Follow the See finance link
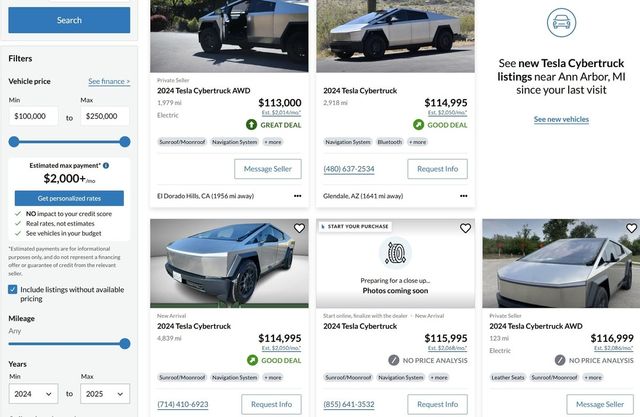This screenshot has width=640, height=417. point(108,81)
